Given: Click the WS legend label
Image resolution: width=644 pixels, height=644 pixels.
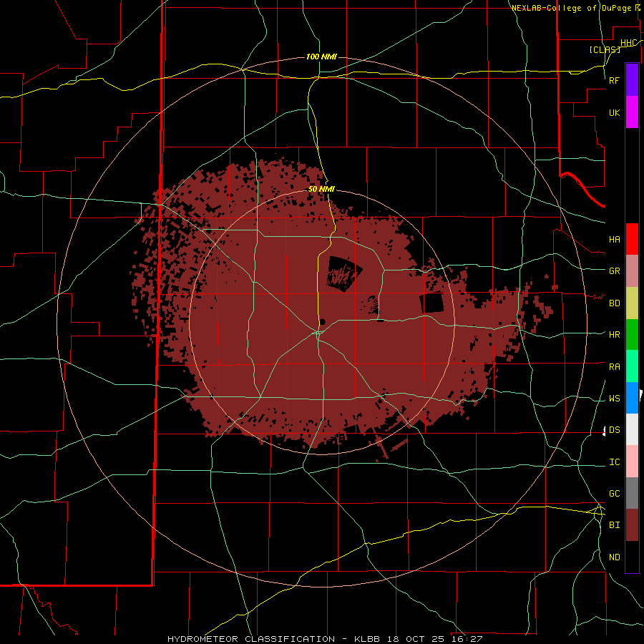Looking at the screenshot, I should coord(615,399).
